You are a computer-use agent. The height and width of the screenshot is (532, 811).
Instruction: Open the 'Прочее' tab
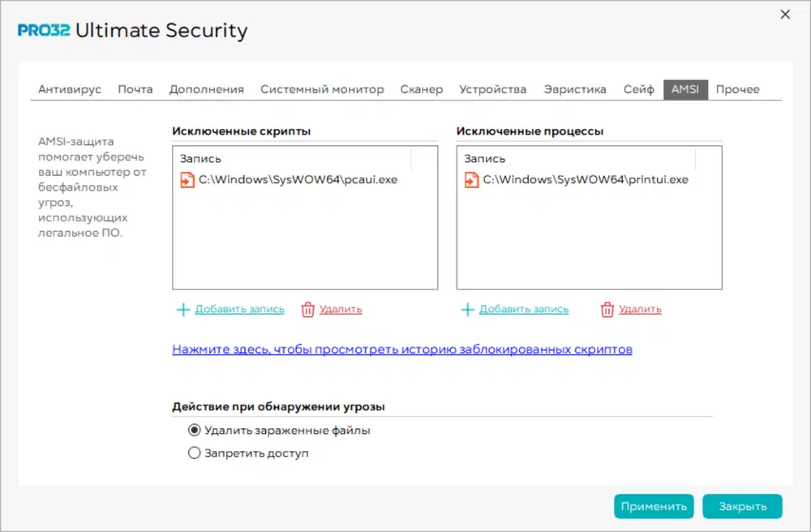pyautogui.click(x=737, y=89)
